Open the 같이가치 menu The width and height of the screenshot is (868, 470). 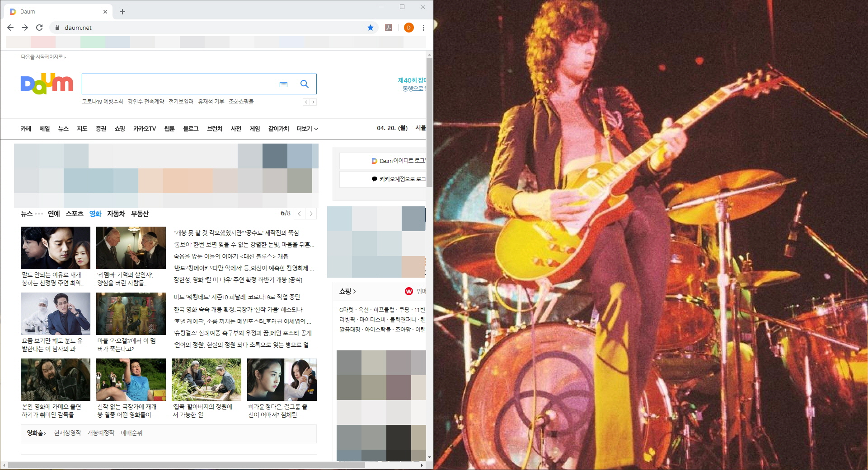278,129
